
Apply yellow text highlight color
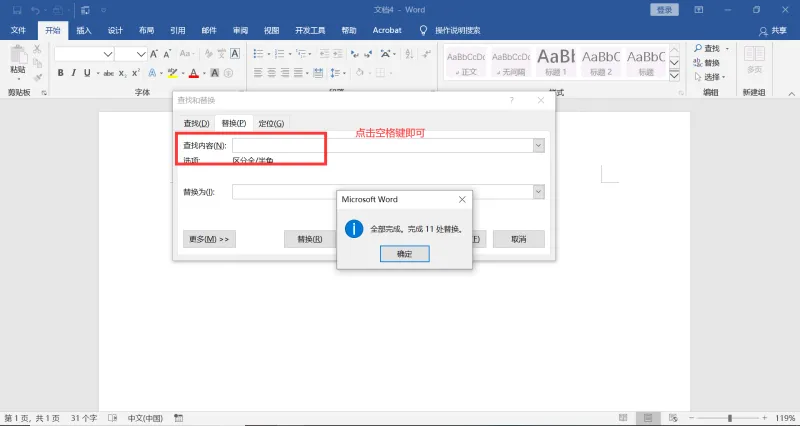(172, 73)
